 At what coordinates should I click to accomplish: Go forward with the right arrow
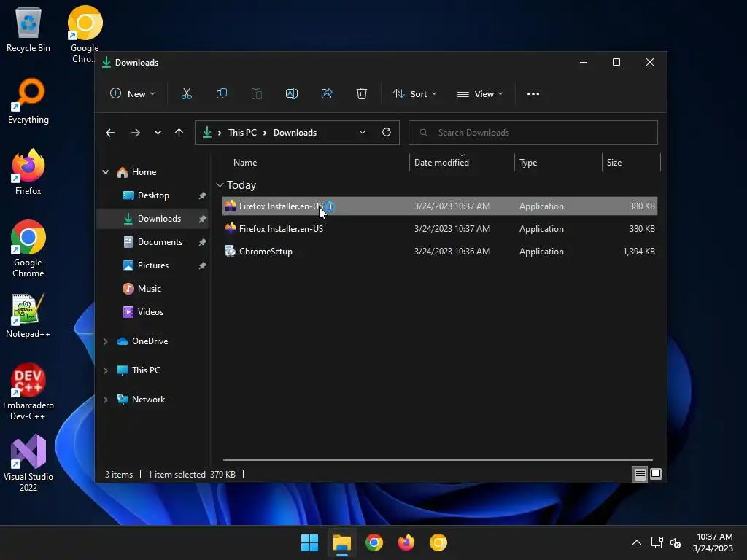(135, 133)
